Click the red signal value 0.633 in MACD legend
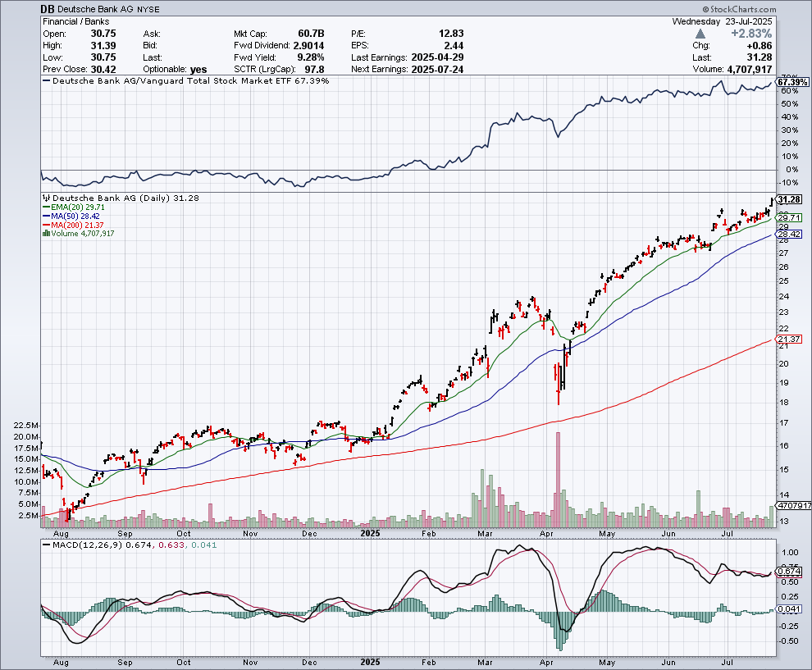This screenshot has width=812, height=670. point(171,545)
